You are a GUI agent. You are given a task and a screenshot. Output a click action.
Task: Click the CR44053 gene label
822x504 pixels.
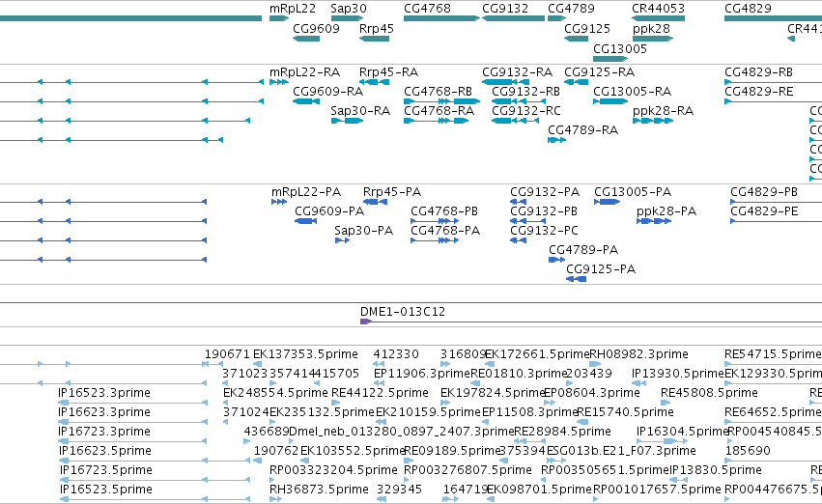658,9
